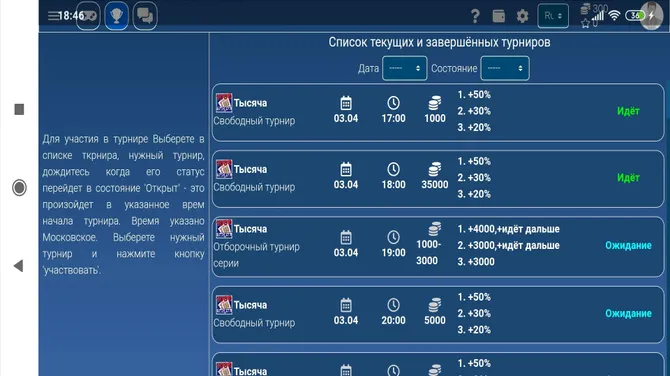The image size is (670, 376).
Task: Open the 17:00 Тысяча tournament card
Action: click(x=438, y=112)
